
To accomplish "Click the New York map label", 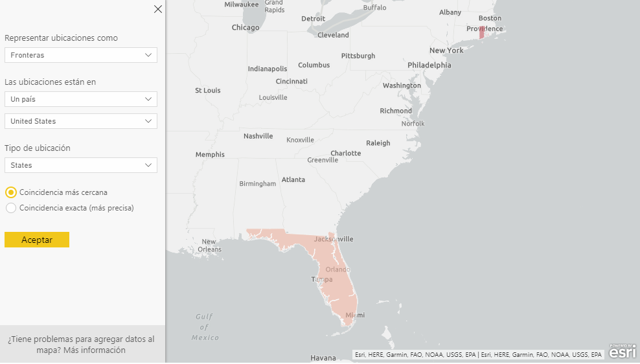I will 446,50.
